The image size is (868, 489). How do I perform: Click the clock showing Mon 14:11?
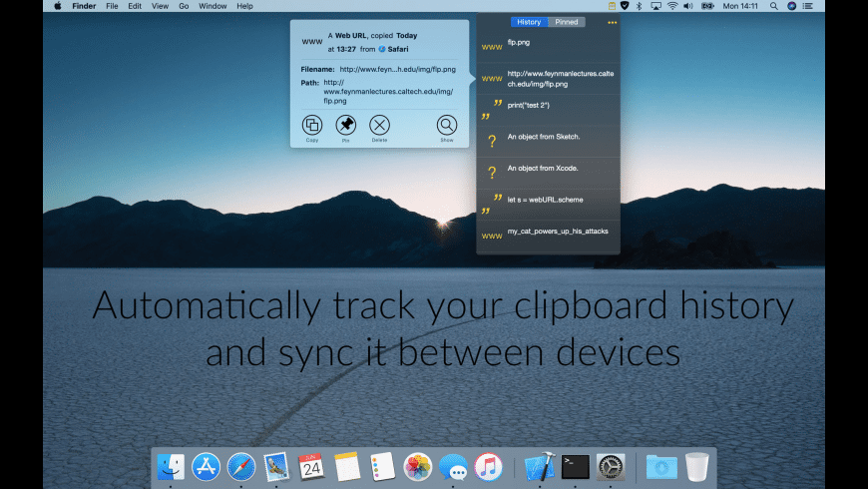click(x=740, y=6)
